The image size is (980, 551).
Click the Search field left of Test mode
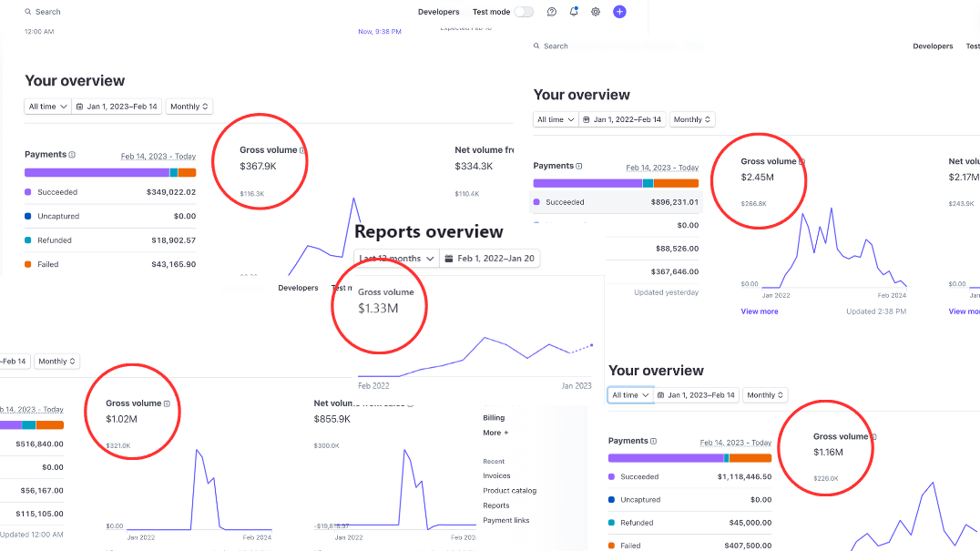(x=48, y=12)
